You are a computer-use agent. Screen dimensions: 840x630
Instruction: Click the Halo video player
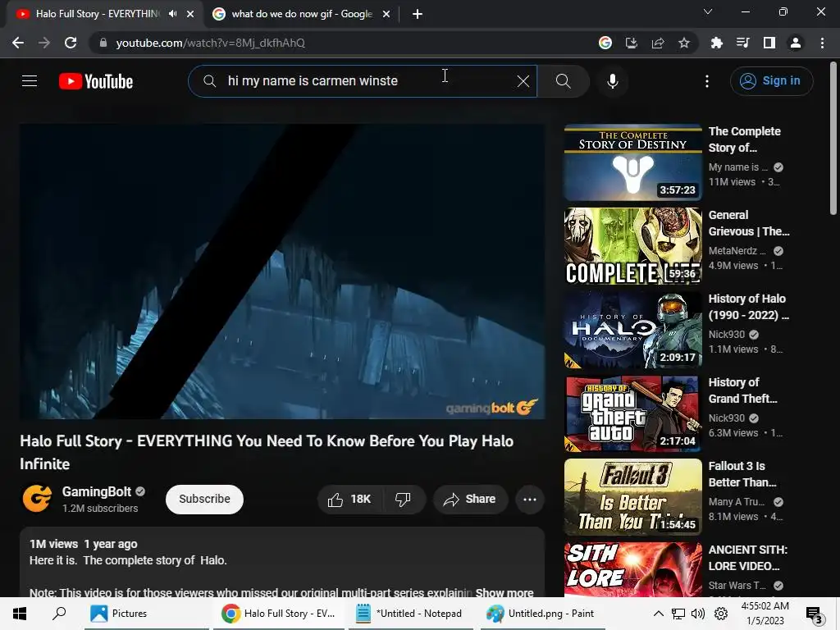coord(282,272)
